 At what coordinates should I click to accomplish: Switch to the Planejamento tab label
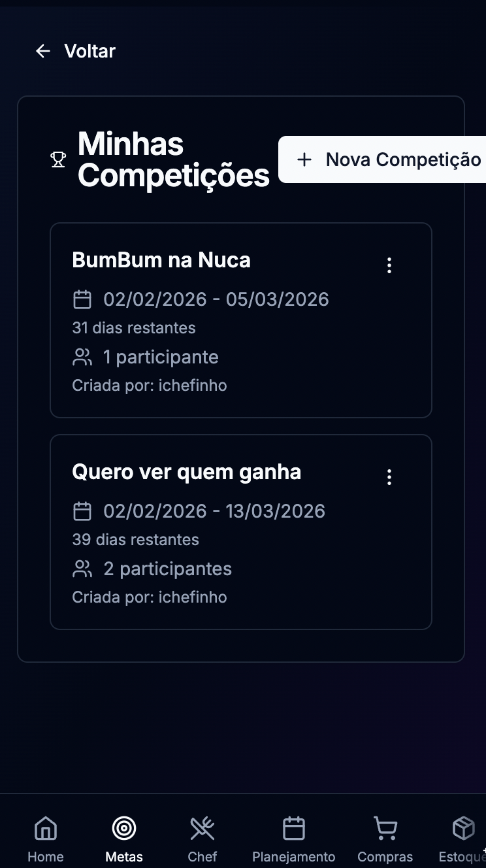[x=294, y=857]
